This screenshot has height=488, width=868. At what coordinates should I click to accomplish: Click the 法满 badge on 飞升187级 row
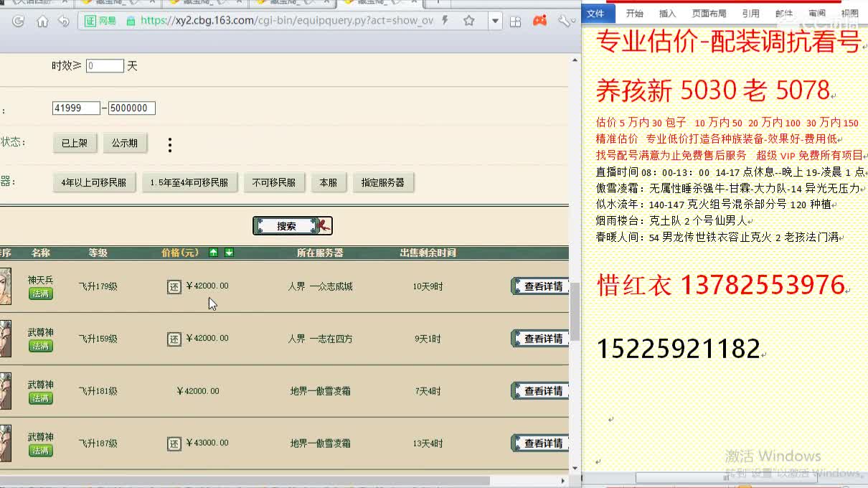click(x=41, y=451)
